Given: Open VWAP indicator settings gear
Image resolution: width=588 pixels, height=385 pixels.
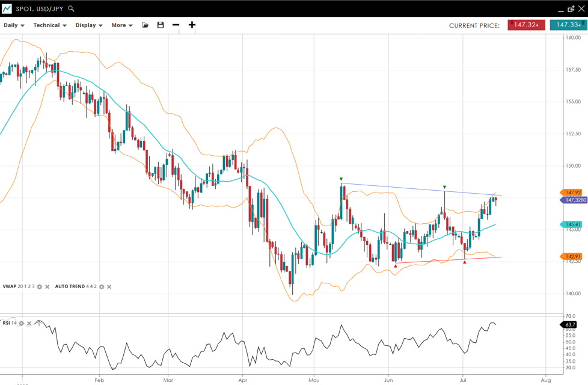Looking at the screenshot, I should [40, 287].
